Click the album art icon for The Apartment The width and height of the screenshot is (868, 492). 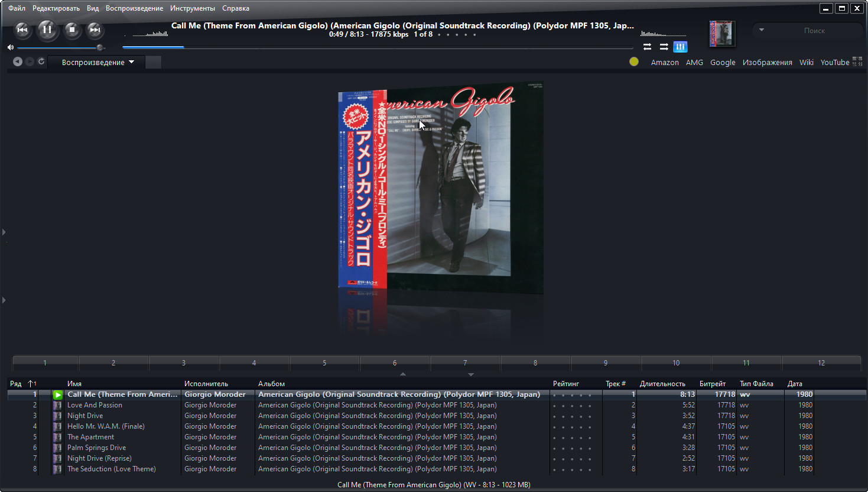[57, 437]
